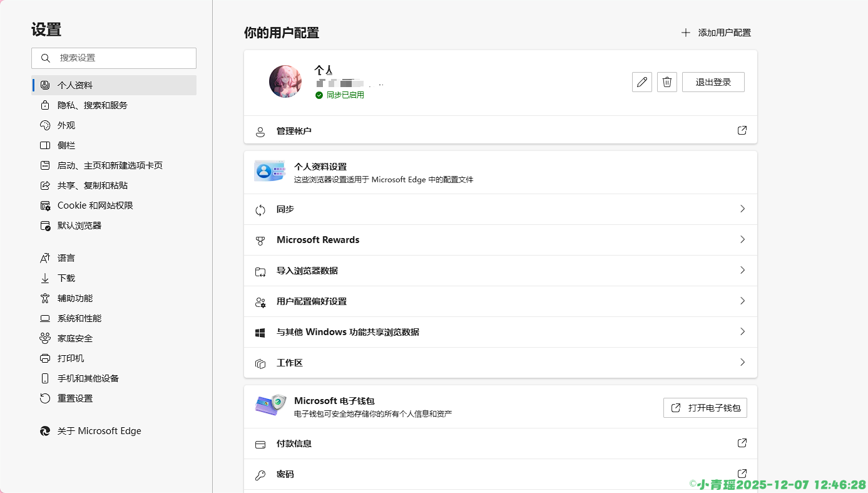Click the lock icon for 隐私、搜索和服务
The image size is (868, 493).
click(45, 105)
